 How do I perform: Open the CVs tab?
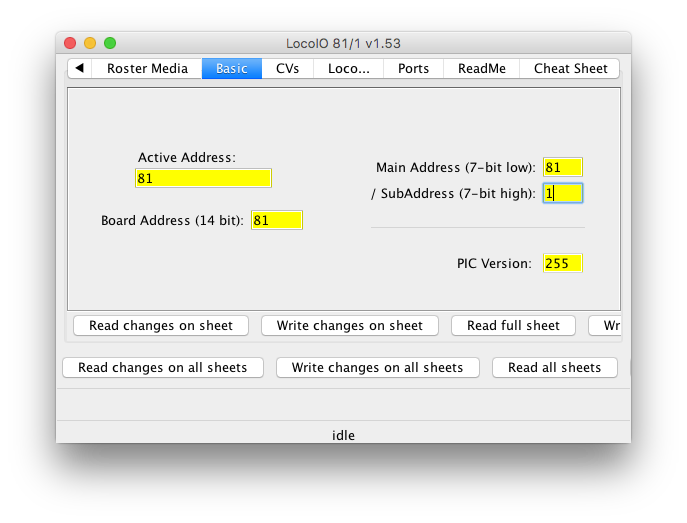[x=288, y=68]
